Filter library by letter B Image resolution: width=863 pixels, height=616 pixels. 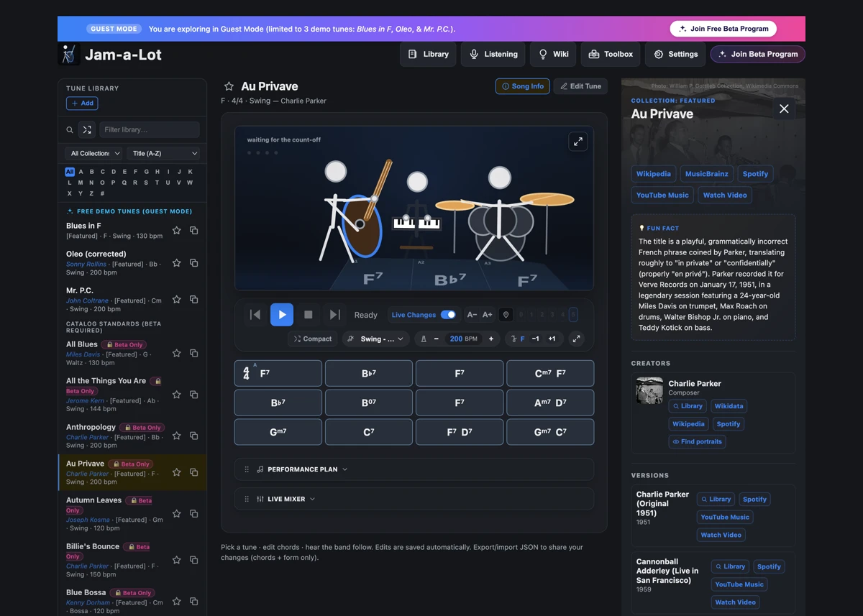pyautogui.click(x=91, y=172)
